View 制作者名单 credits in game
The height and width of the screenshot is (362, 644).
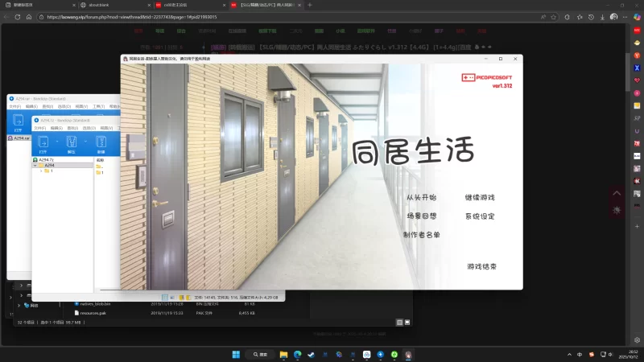(x=421, y=235)
